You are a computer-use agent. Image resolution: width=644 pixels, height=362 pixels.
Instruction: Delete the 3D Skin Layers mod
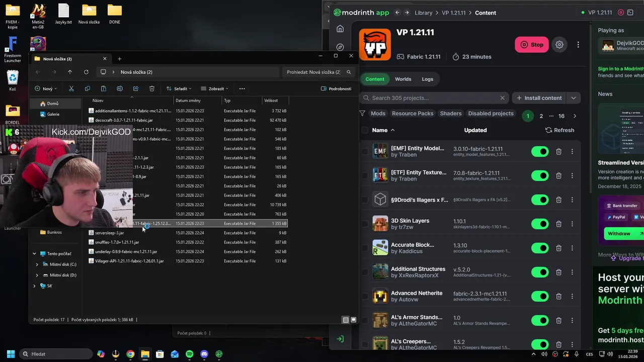[558, 224]
